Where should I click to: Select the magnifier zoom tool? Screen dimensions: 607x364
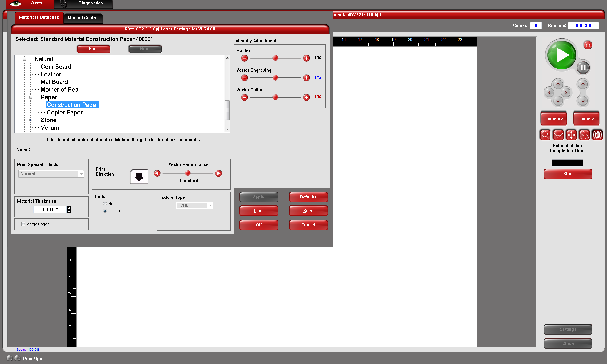[x=545, y=135]
